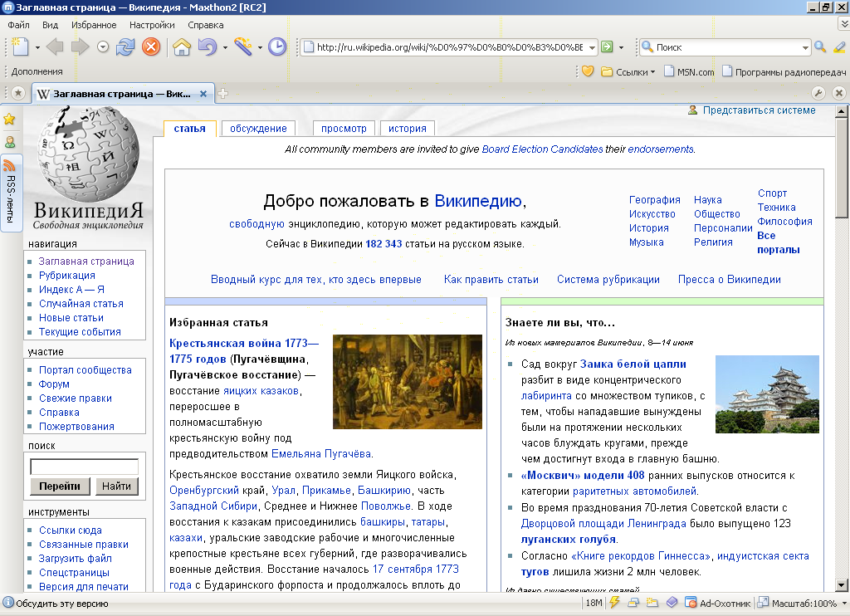Open the Справка menu
This screenshot has width=850, height=616.
(x=206, y=25)
